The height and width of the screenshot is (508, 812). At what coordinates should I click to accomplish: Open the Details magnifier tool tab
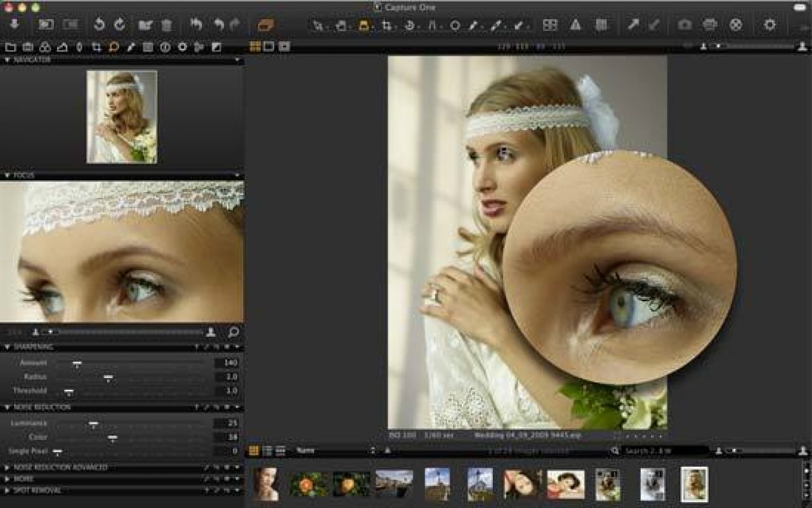(x=114, y=47)
